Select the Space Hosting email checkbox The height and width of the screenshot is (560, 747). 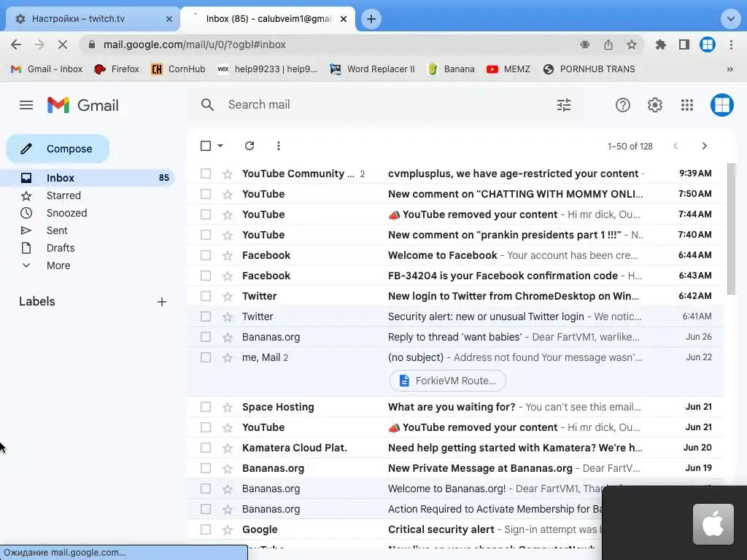click(x=206, y=407)
